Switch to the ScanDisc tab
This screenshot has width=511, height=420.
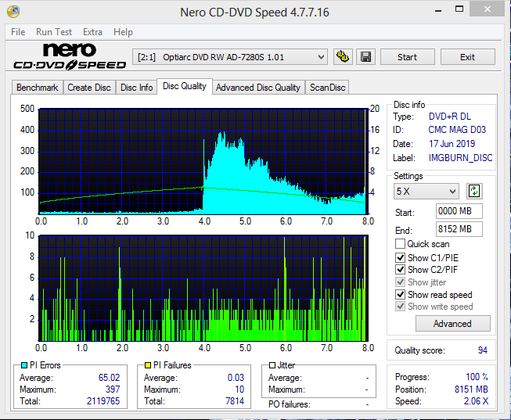point(328,88)
